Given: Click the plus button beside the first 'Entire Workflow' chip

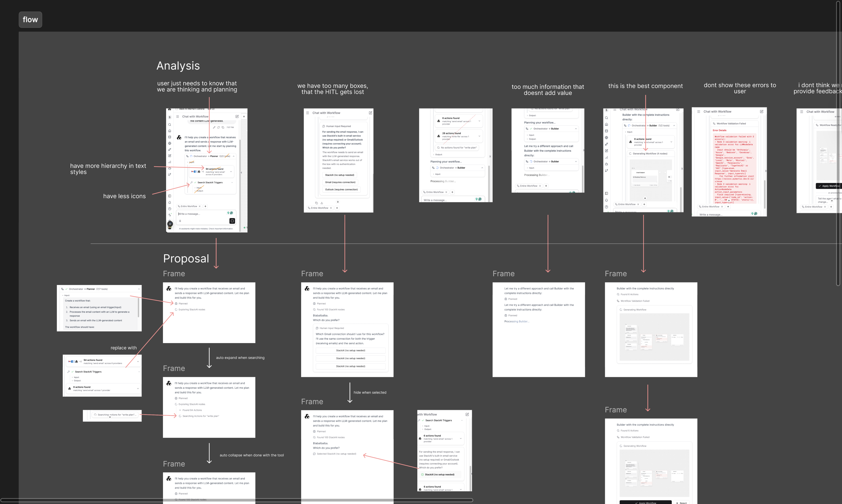Looking at the screenshot, I should 205,206.
